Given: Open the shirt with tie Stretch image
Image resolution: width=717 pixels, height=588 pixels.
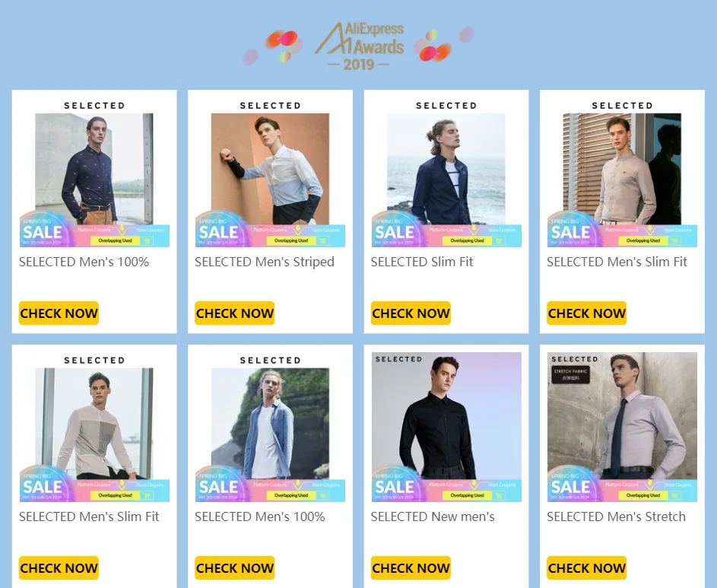Looking at the screenshot, I should click(x=622, y=427).
